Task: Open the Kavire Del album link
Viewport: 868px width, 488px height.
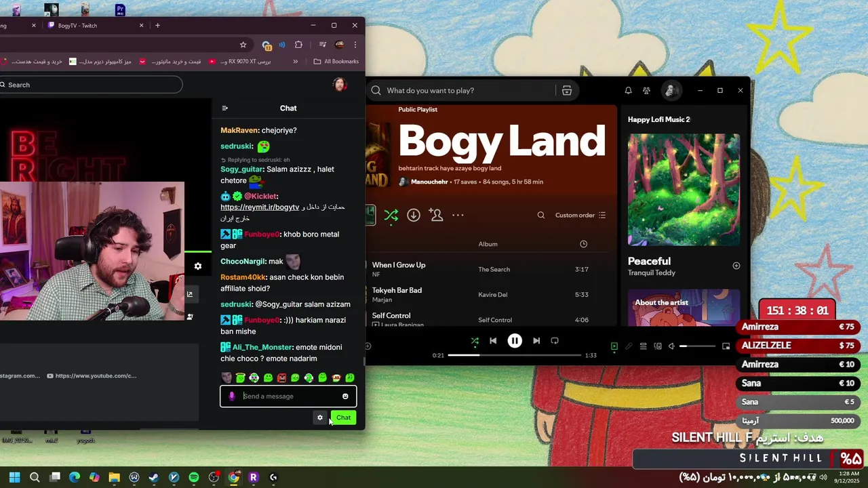Action: [493, 295]
